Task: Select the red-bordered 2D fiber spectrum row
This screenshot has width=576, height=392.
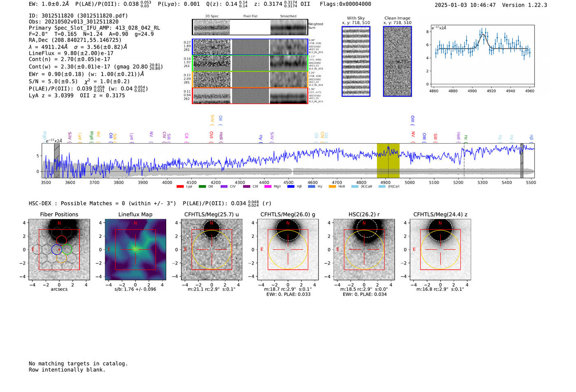Action: (x=250, y=96)
